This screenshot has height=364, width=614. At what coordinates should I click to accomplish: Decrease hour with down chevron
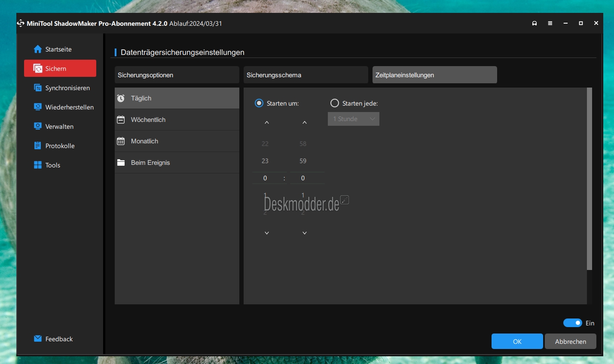click(267, 233)
